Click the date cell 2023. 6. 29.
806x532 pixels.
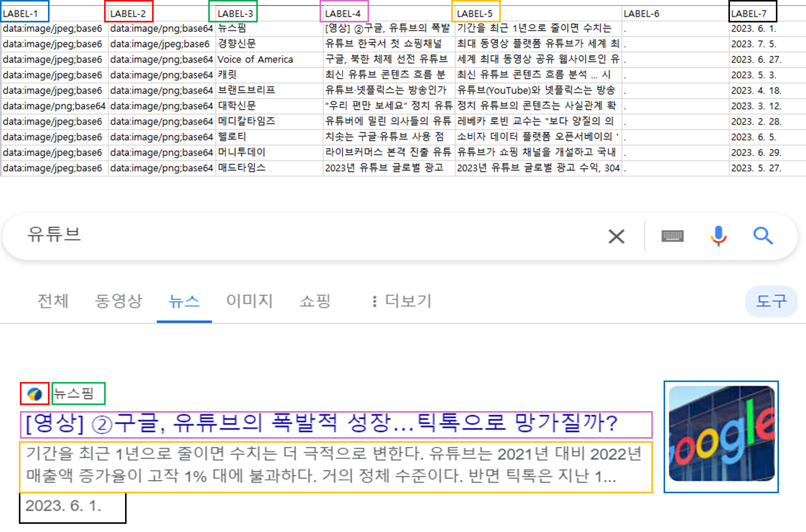point(767,153)
